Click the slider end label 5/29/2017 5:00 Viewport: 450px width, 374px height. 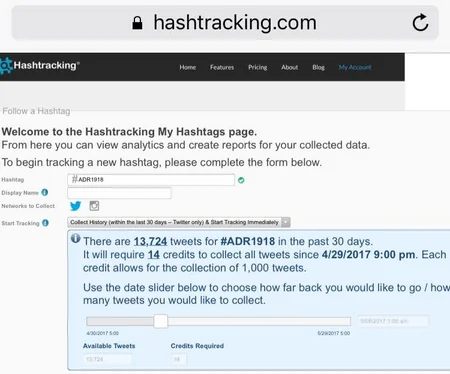click(x=334, y=333)
